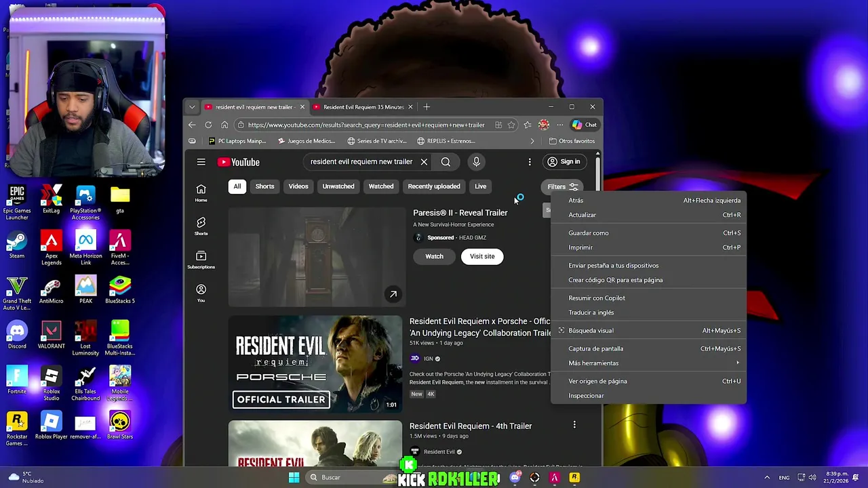Select Imprimir in the context menu
This screenshot has height=488, width=868.
(x=649, y=247)
